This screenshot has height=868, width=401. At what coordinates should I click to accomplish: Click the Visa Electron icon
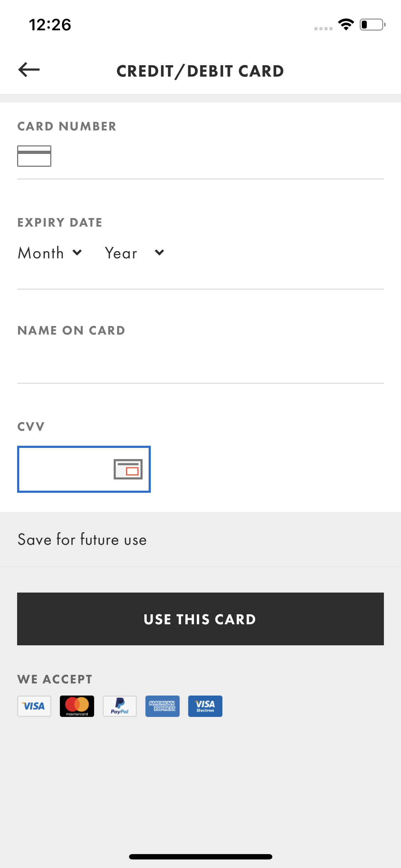(x=205, y=706)
